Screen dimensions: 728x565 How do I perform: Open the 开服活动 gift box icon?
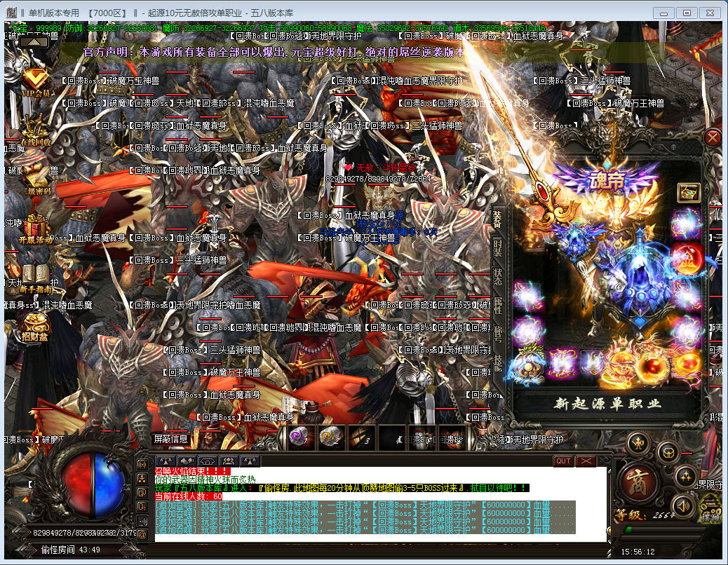coord(35,229)
